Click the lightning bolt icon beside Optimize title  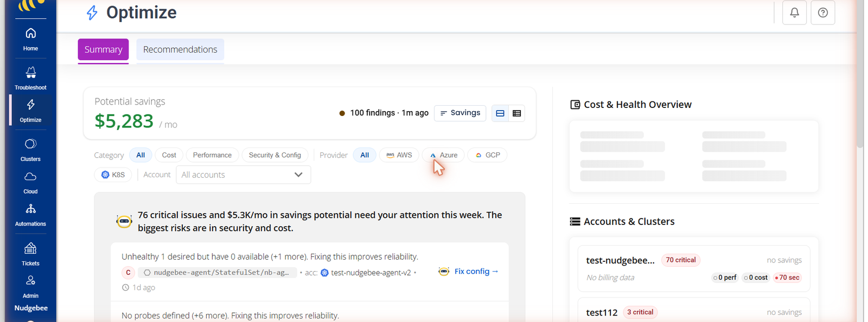coord(92,12)
